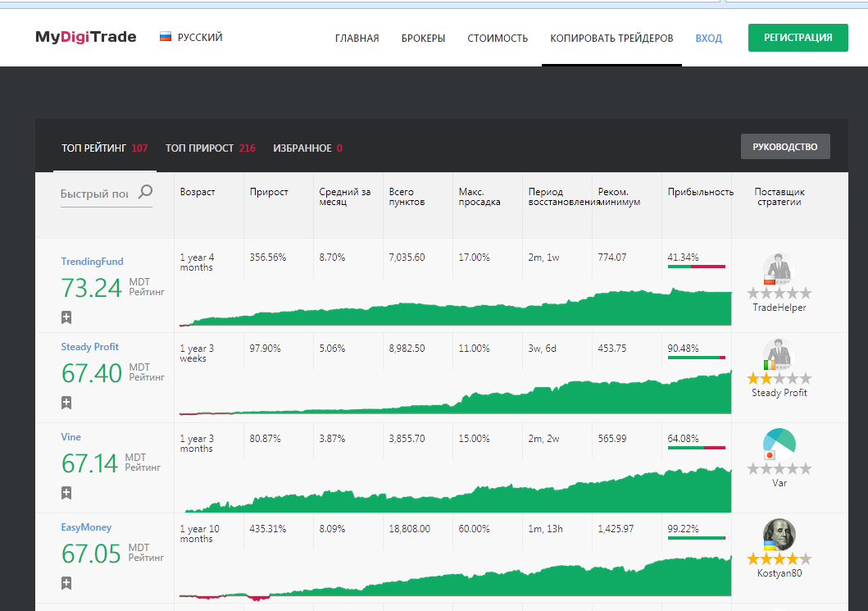This screenshot has width=868, height=611.
Task: Sort by Всего пунктов column
Action: point(407,197)
